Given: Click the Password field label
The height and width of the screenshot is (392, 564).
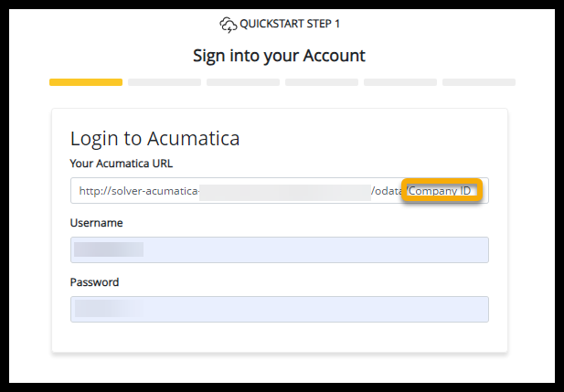Looking at the screenshot, I should tap(95, 282).
